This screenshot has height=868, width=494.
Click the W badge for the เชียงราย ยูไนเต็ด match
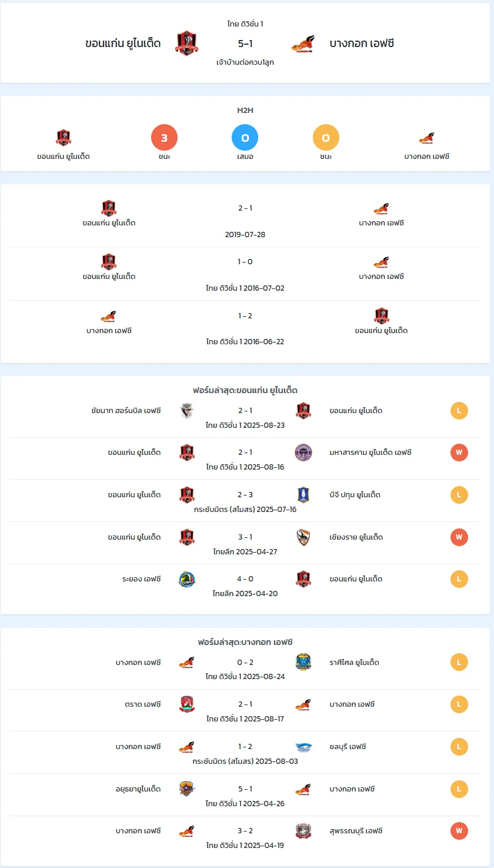point(459,537)
